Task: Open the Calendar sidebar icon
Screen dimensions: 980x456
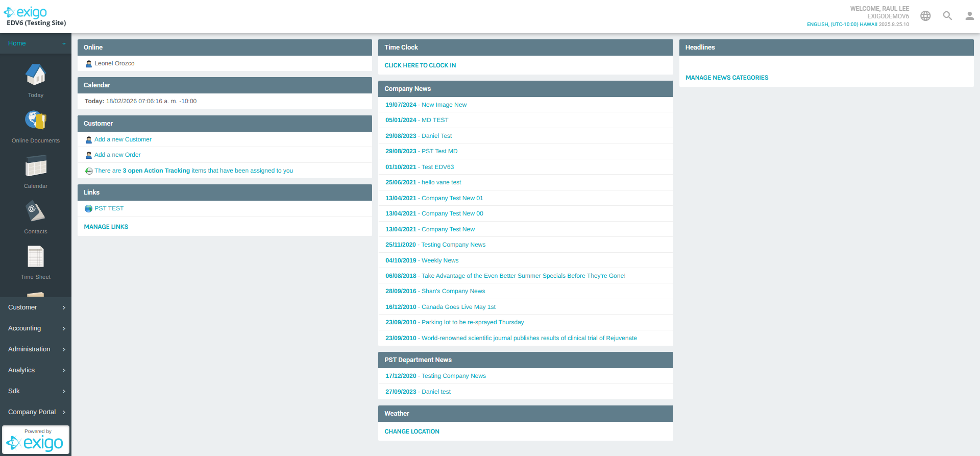Action: click(x=36, y=166)
